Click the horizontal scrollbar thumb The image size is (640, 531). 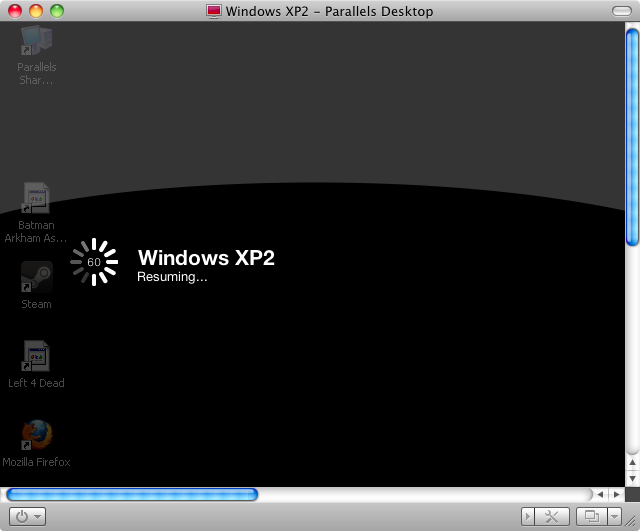coord(132,494)
